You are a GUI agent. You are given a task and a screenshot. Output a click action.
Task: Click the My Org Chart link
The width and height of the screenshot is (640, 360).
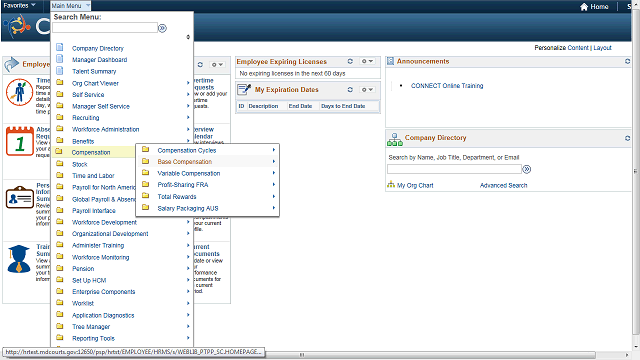point(415,185)
